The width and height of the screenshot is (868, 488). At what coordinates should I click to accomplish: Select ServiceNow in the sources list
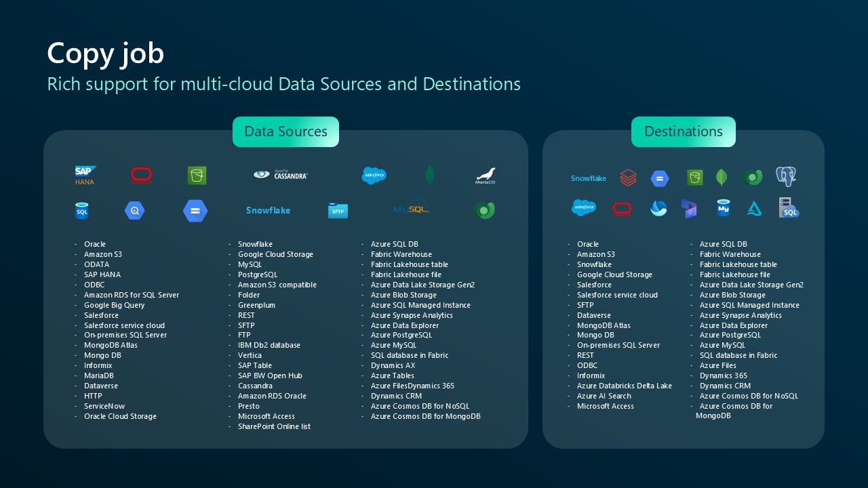pos(104,406)
